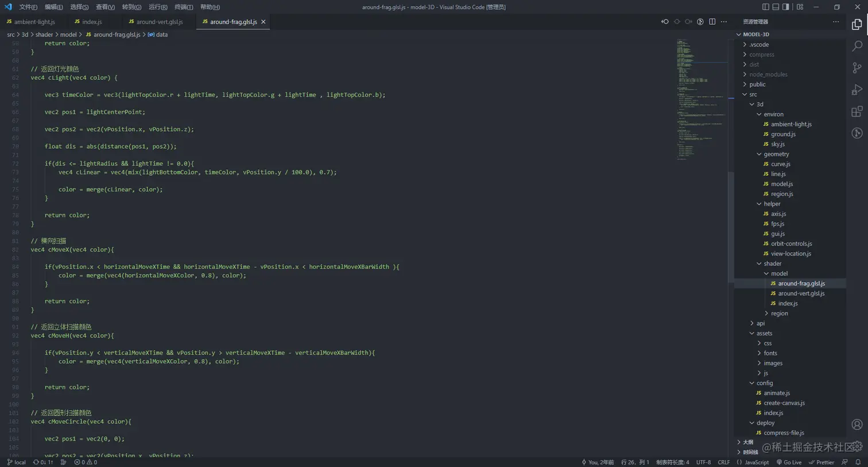Switch to the around-vert.glsl.js tab
Screen dimensions: 868x467
coord(160,22)
